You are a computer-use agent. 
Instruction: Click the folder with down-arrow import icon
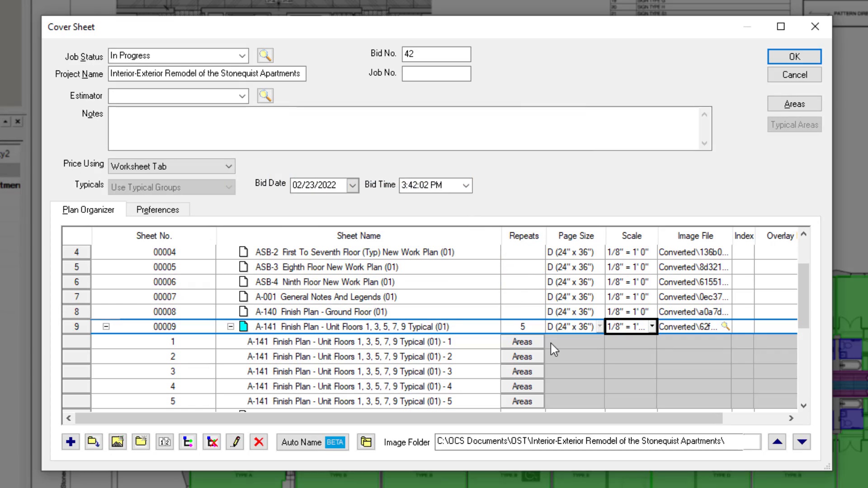[94, 442]
